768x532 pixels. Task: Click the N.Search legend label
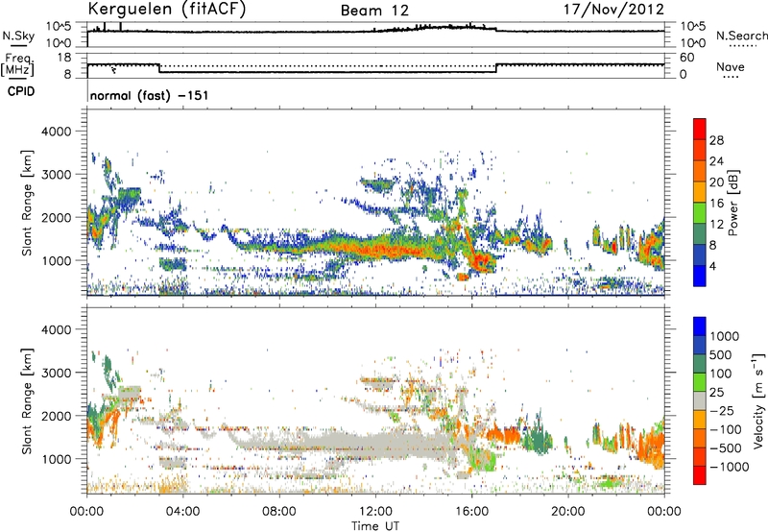pos(741,36)
